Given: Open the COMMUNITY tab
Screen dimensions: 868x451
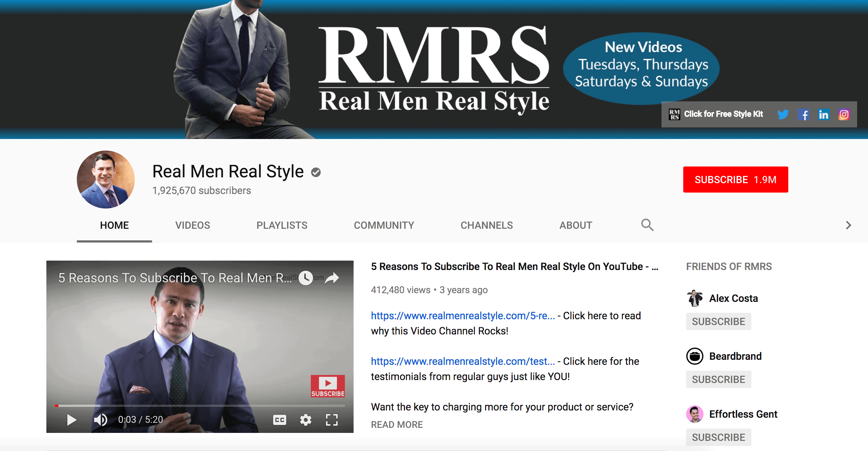Looking at the screenshot, I should click(x=384, y=225).
